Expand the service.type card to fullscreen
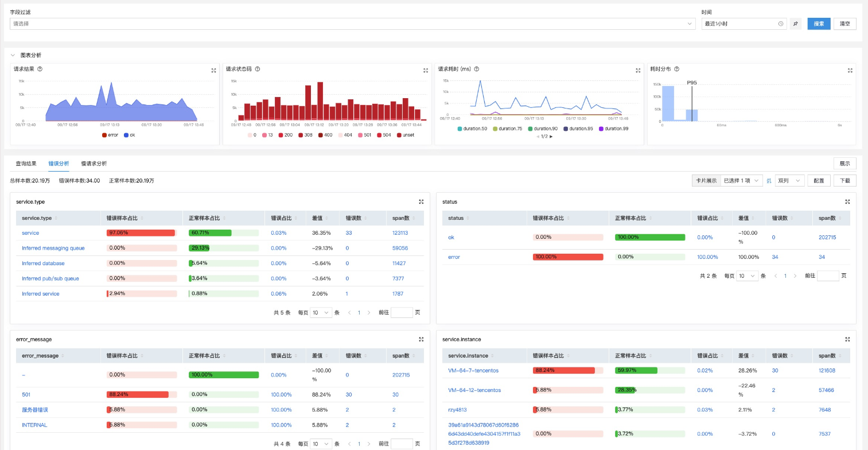The image size is (868, 450). point(421,202)
